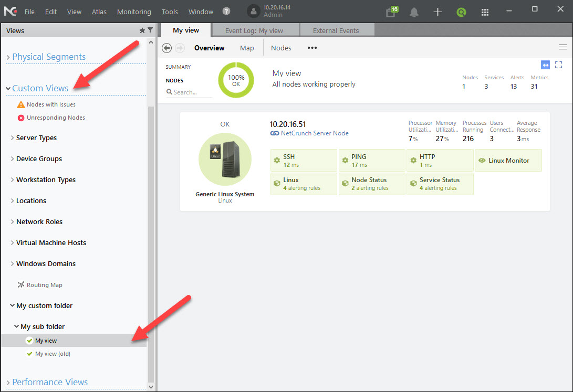Screen dimensions: 573x392
Task: Expand Physical Segments section
Action: (8, 57)
